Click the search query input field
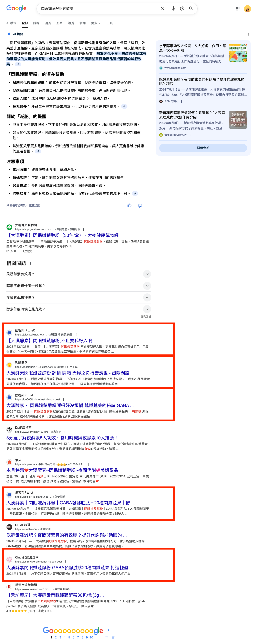 click(99, 8)
